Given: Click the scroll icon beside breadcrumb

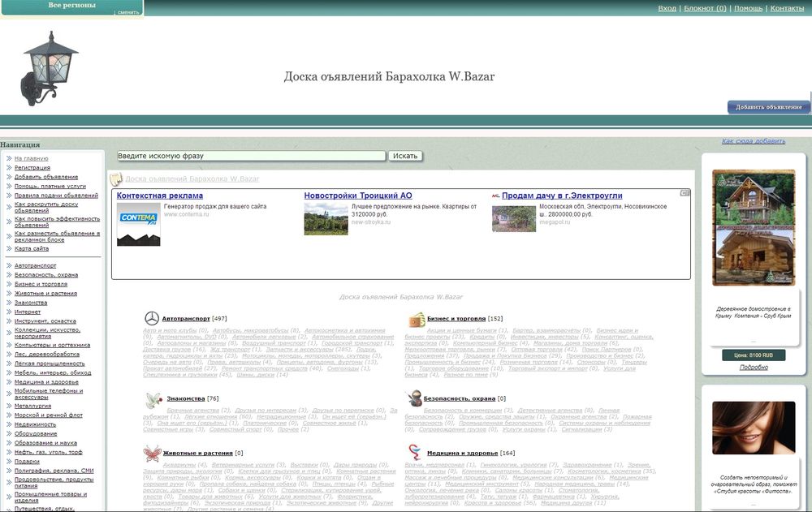Looking at the screenshot, I should coord(116,179).
